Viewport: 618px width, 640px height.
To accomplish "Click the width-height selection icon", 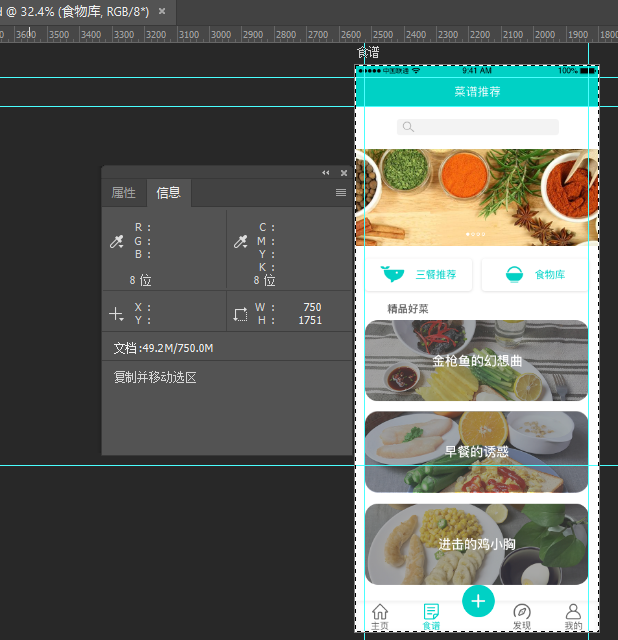I will point(240,314).
